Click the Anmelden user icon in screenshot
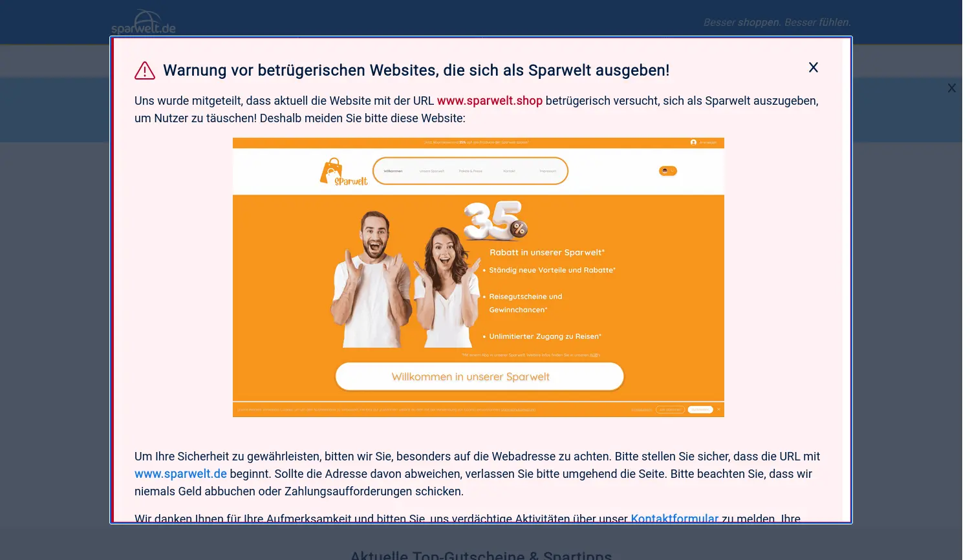The height and width of the screenshot is (560, 970). tap(693, 142)
